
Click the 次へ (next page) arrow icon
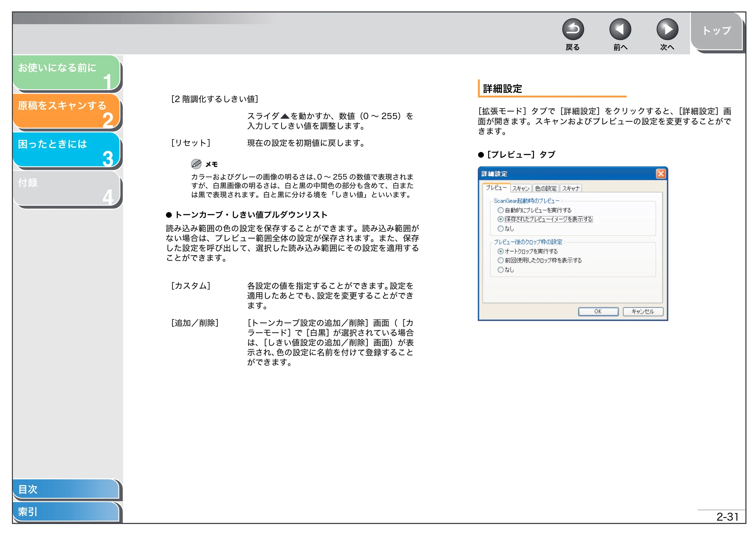(x=667, y=29)
